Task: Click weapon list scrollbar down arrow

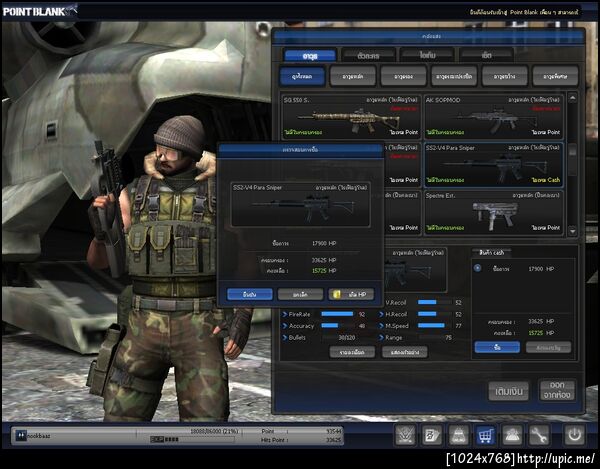Action: [572, 231]
